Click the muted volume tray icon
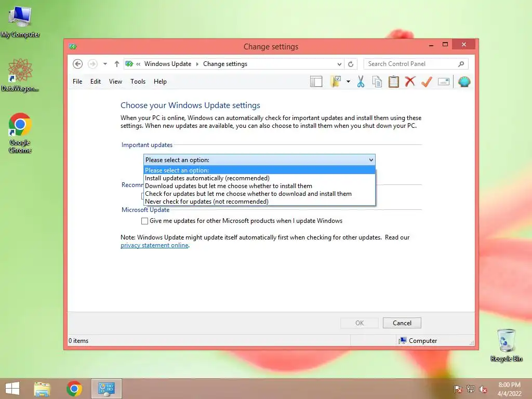The image size is (532, 399). click(483, 389)
